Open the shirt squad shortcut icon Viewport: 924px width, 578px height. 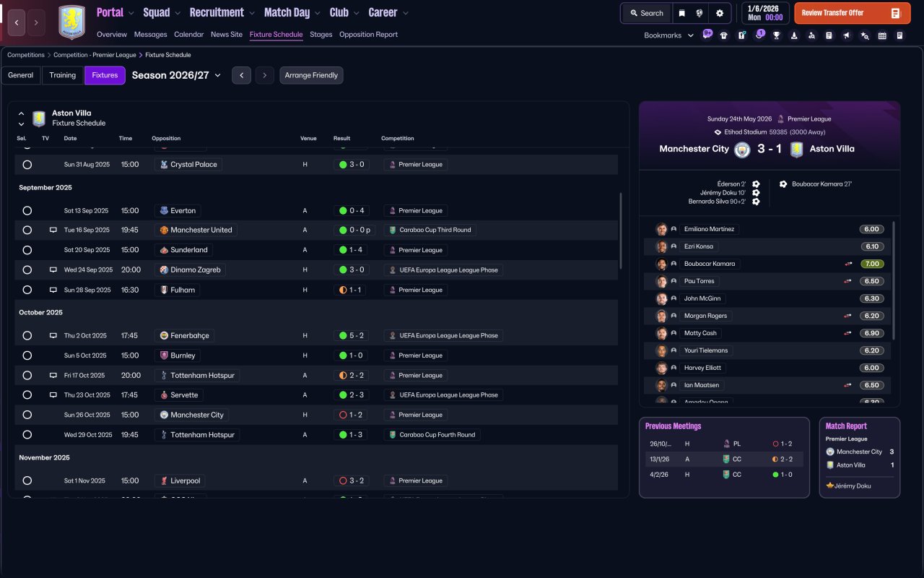pyautogui.click(x=724, y=35)
